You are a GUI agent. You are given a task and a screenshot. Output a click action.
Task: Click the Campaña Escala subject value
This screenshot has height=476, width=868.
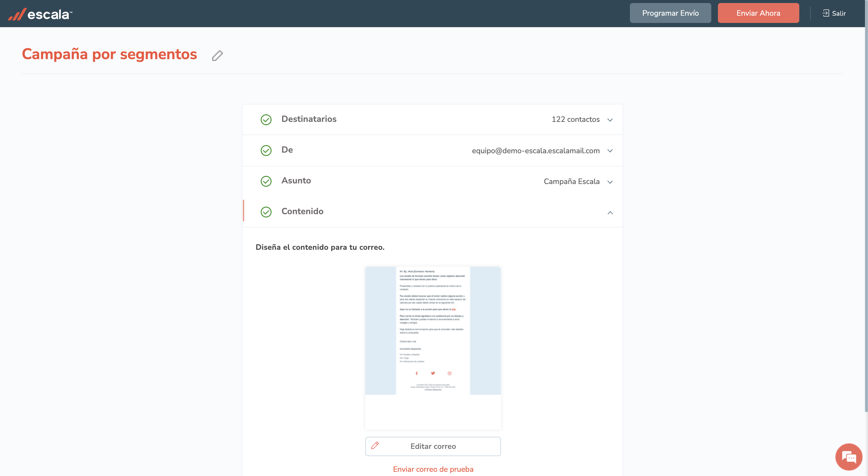tap(571, 182)
